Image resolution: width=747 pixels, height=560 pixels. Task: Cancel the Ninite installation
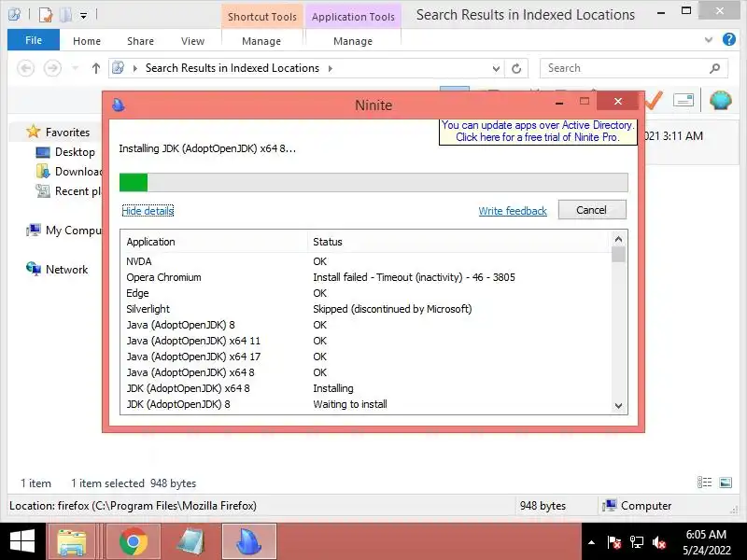click(592, 209)
